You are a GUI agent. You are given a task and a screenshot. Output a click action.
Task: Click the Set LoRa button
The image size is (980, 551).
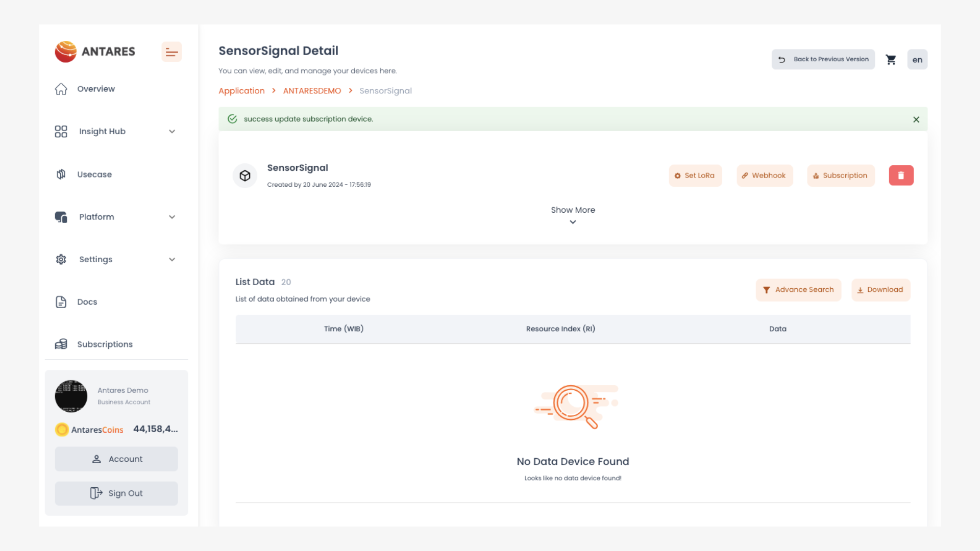tap(695, 176)
